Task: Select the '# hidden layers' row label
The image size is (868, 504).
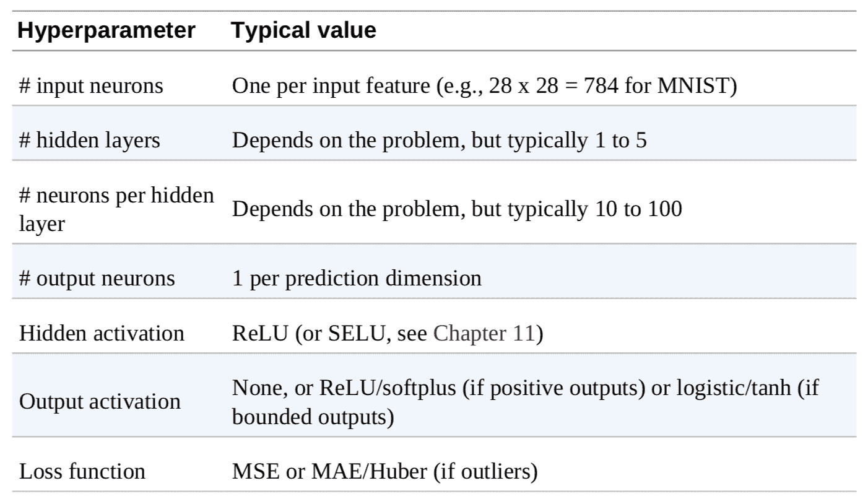Action: pos(89,140)
